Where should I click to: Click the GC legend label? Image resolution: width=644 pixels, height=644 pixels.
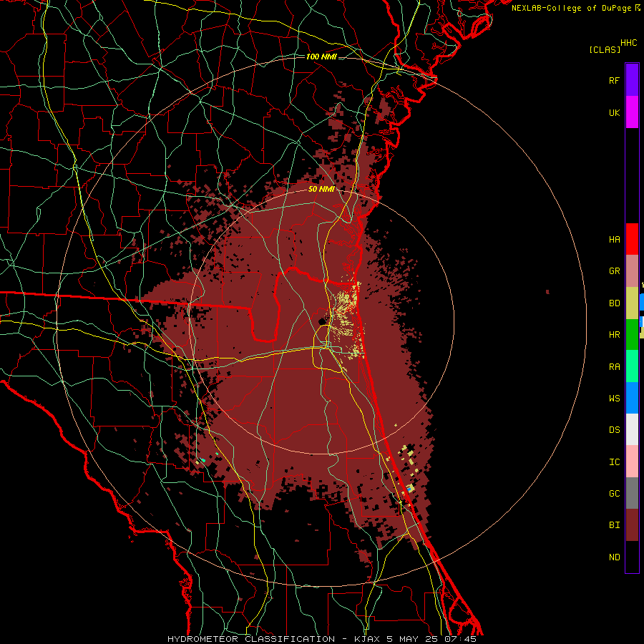(x=614, y=494)
